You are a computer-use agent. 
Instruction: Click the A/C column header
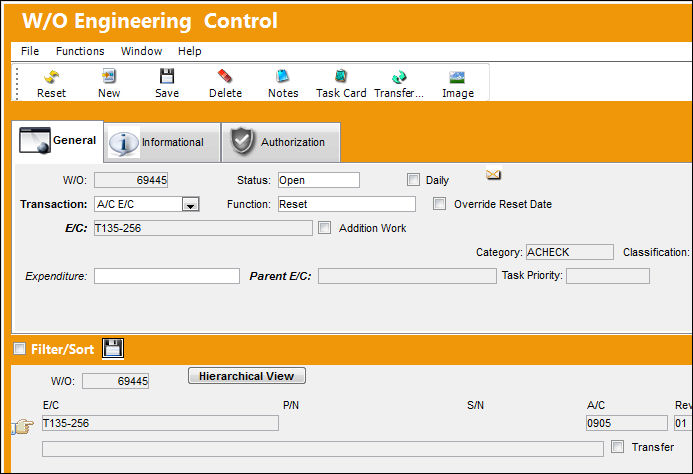(x=596, y=405)
